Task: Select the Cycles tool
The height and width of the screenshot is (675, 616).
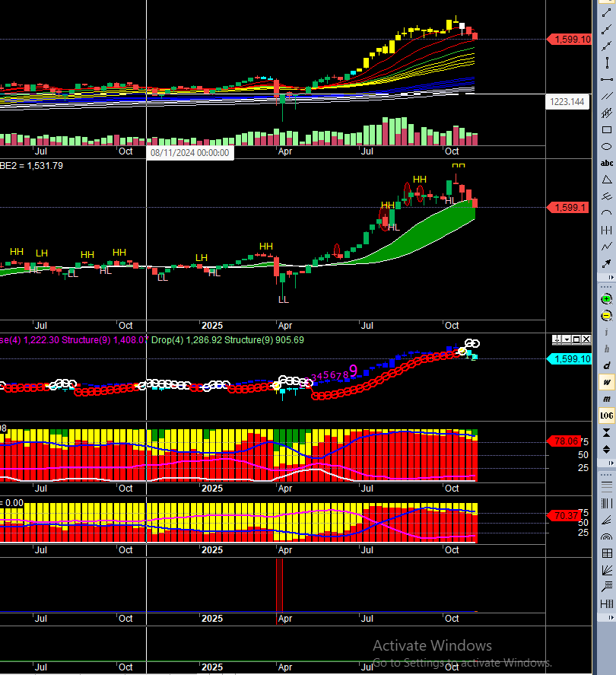Action: click(607, 231)
